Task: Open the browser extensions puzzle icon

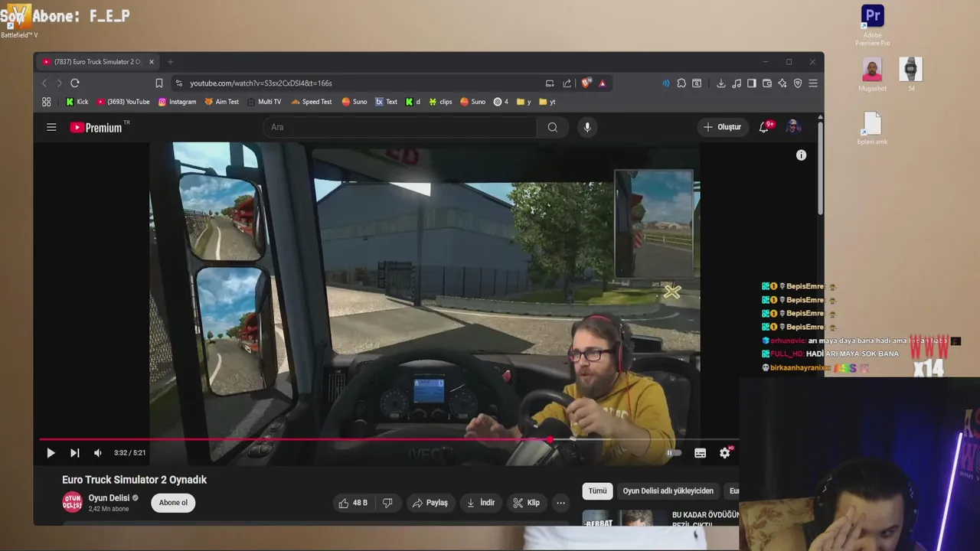Action: tap(681, 83)
